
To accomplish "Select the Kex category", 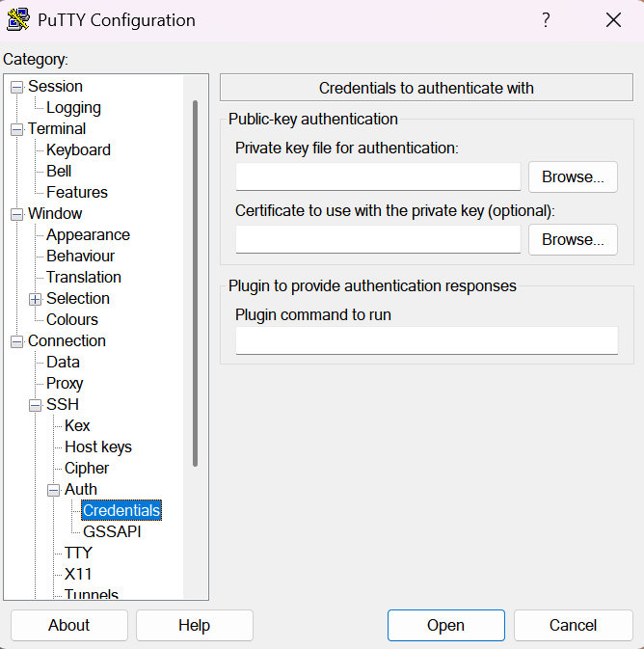I will click(x=77, y=425).
